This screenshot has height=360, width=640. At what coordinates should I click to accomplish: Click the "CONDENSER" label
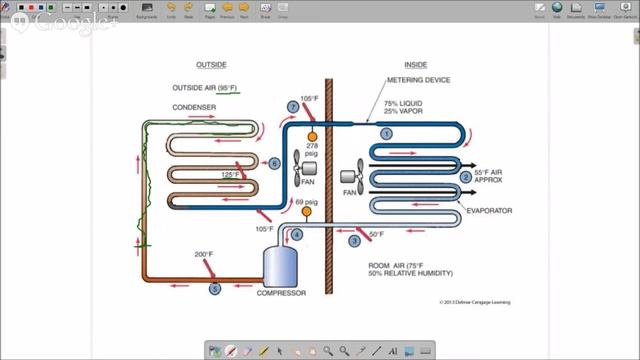[194, 107]
